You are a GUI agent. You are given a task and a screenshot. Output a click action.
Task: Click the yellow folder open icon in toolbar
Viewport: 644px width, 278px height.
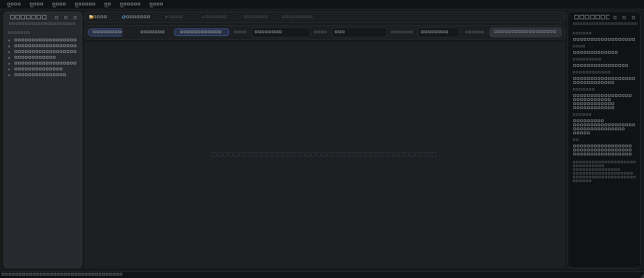[x=91, y=17]
